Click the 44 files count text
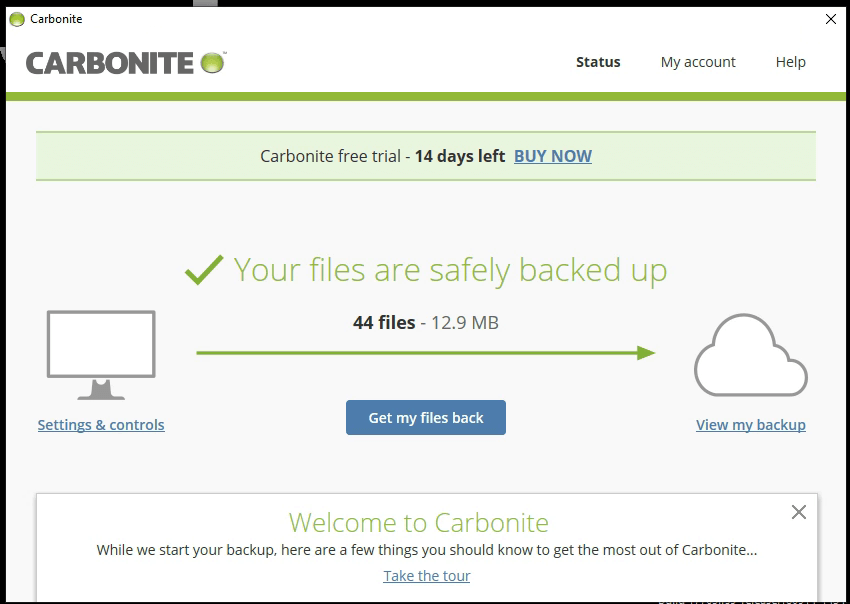The image size is (850, 604). coord(384,323)
